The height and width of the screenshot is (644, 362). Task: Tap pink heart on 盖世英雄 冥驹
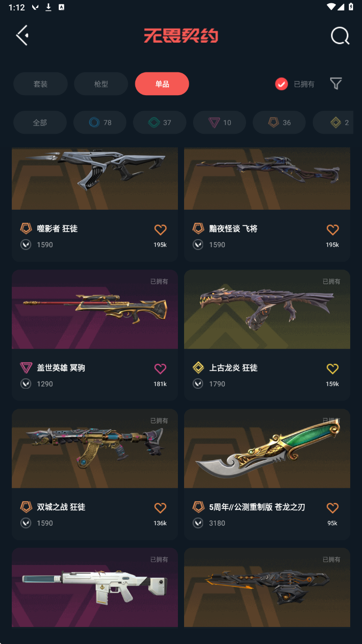[160, 368]
